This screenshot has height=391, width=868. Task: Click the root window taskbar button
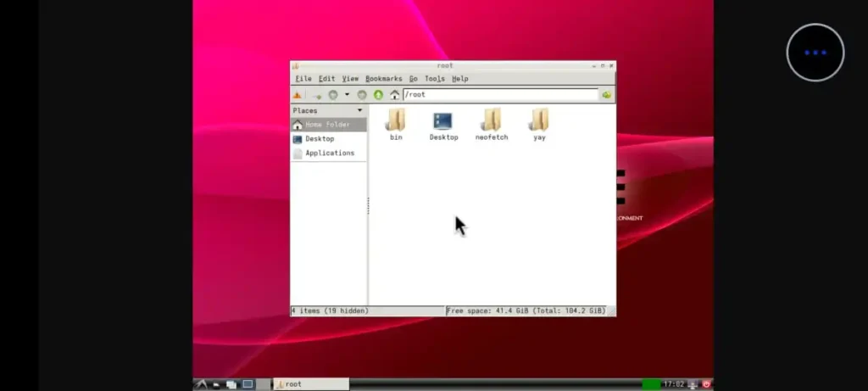[x=310, y=384]
